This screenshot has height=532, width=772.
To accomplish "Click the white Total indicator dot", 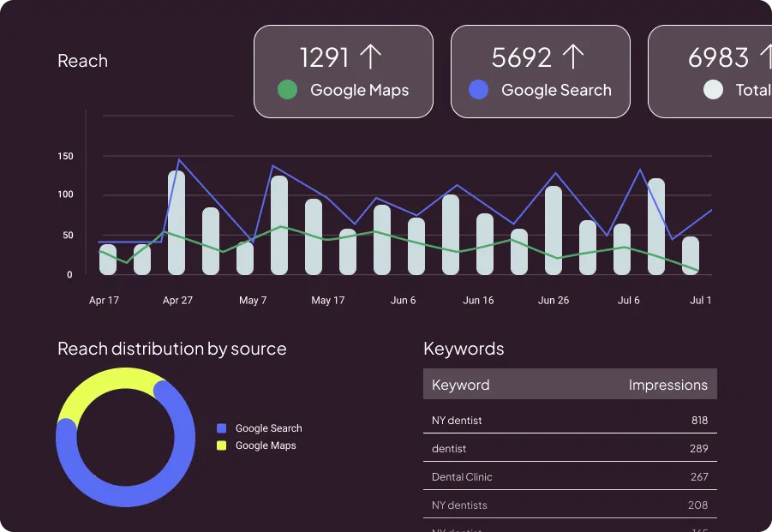I will pyautogui.click(x=713, y=90).
